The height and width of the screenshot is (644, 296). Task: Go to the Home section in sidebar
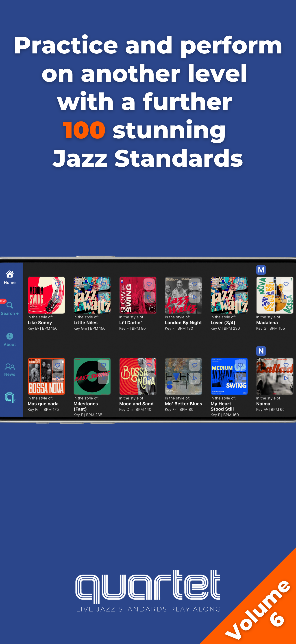10,277
